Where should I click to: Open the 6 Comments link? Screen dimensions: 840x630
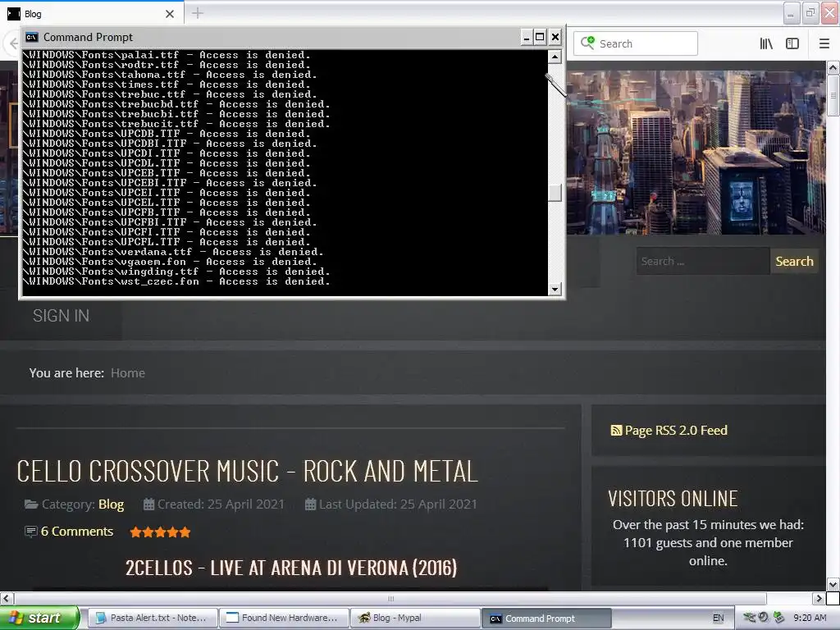[76, 532]
